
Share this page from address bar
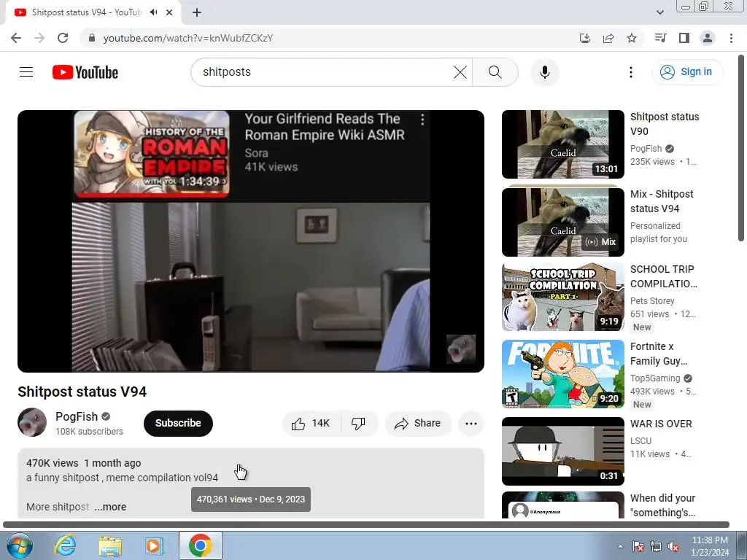click(608, 38)
